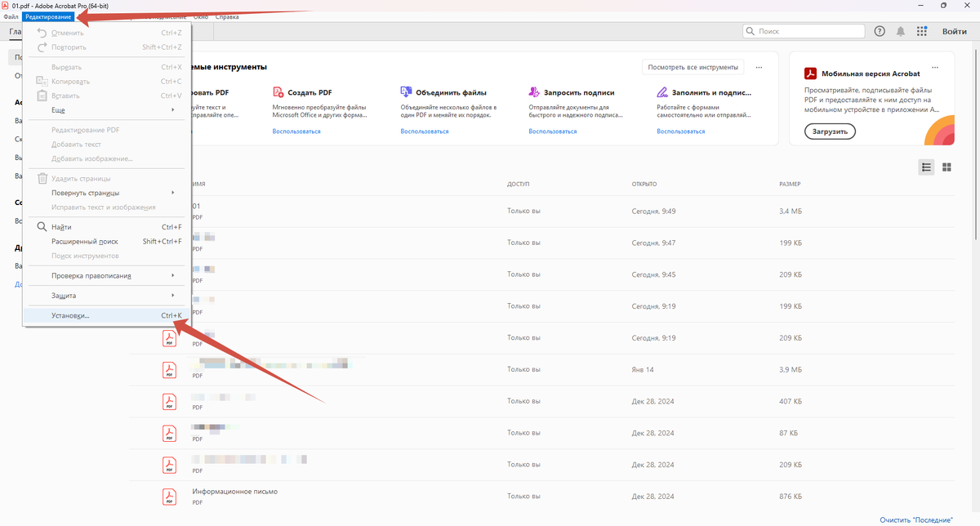Open the Файл menu
This screenshot has width=980, height=526.
tap(11, 16)
